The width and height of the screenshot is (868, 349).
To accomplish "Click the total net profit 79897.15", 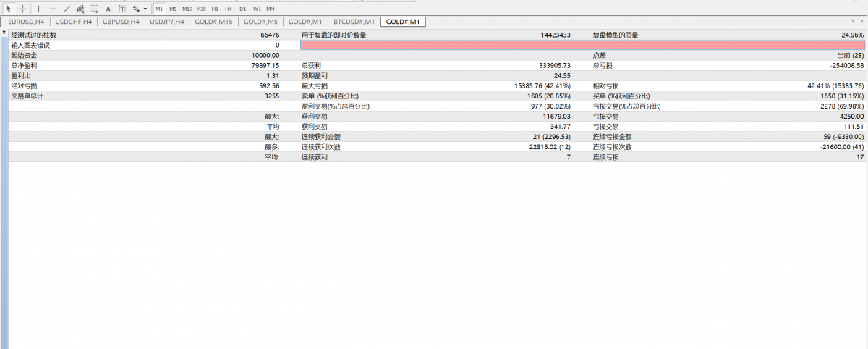I will [x=265, y=65].
